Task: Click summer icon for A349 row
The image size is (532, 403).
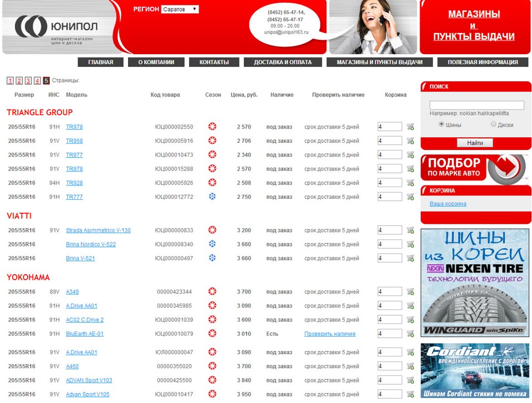Action: [212, 291]
